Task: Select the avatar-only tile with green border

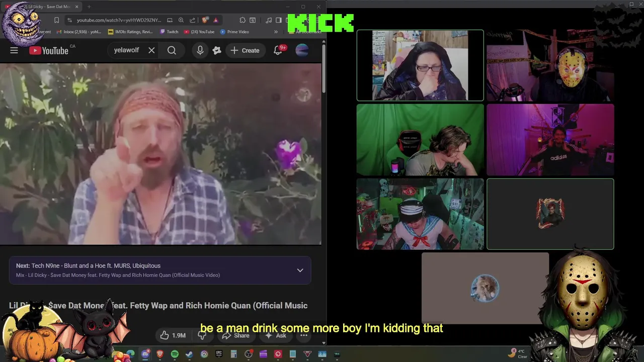Action: click(x=550, y=214)
